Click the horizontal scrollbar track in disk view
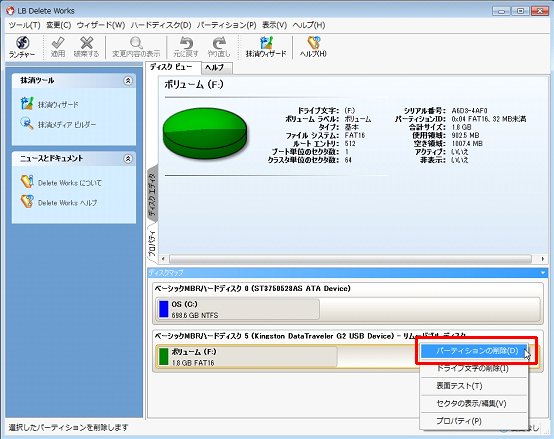The height and width of the screenshot is (439, 554). (x=350, y=259)
